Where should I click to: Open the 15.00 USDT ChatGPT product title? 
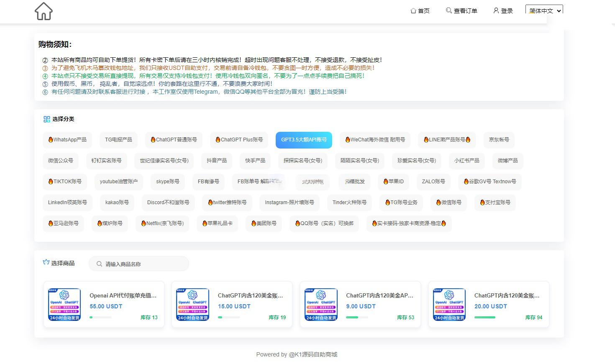pos(250,295)
